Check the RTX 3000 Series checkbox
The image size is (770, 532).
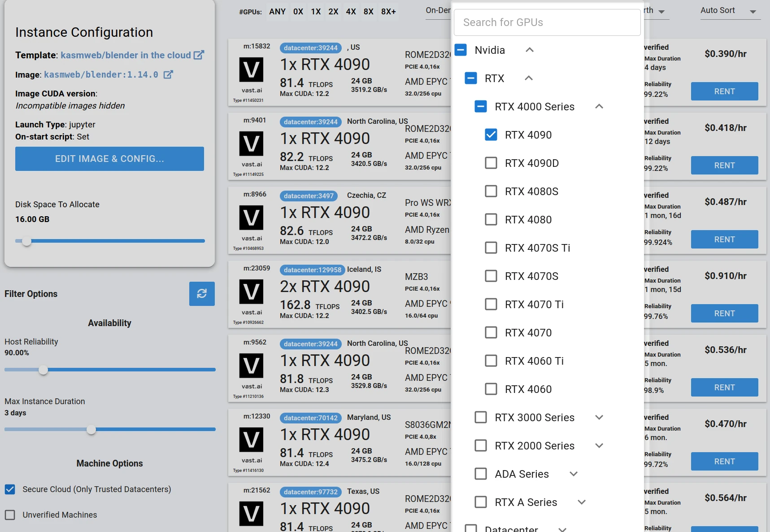point(481,417)
